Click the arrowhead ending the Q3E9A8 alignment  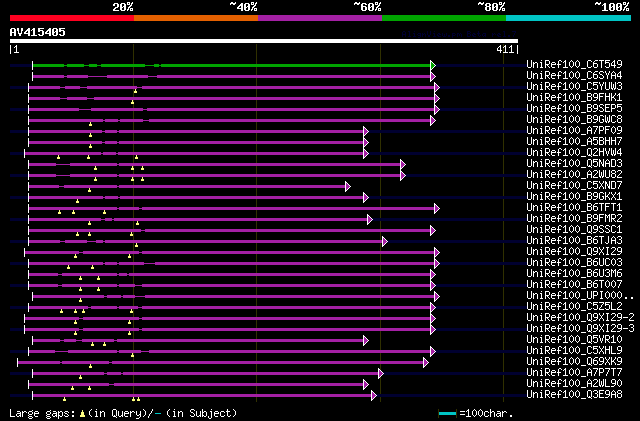[374, 396]
